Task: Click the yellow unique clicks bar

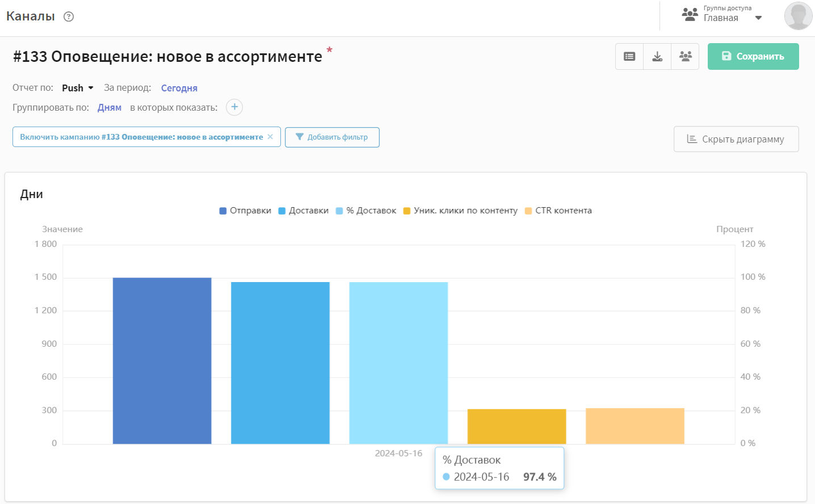Action: click(516, 426)
